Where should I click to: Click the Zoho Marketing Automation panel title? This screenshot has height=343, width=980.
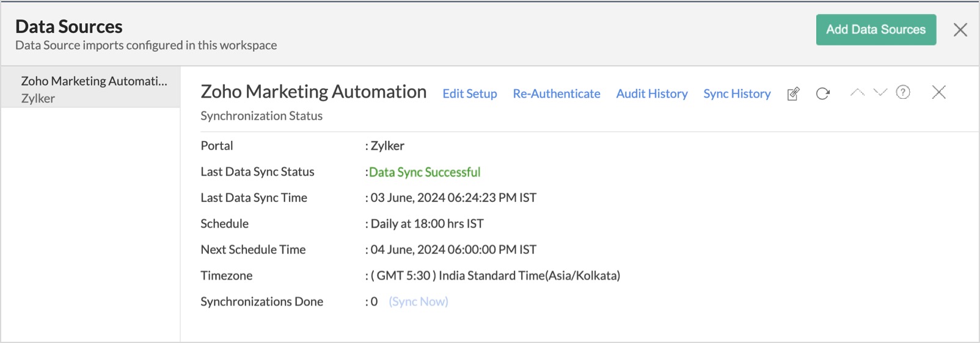coord(313,92)
